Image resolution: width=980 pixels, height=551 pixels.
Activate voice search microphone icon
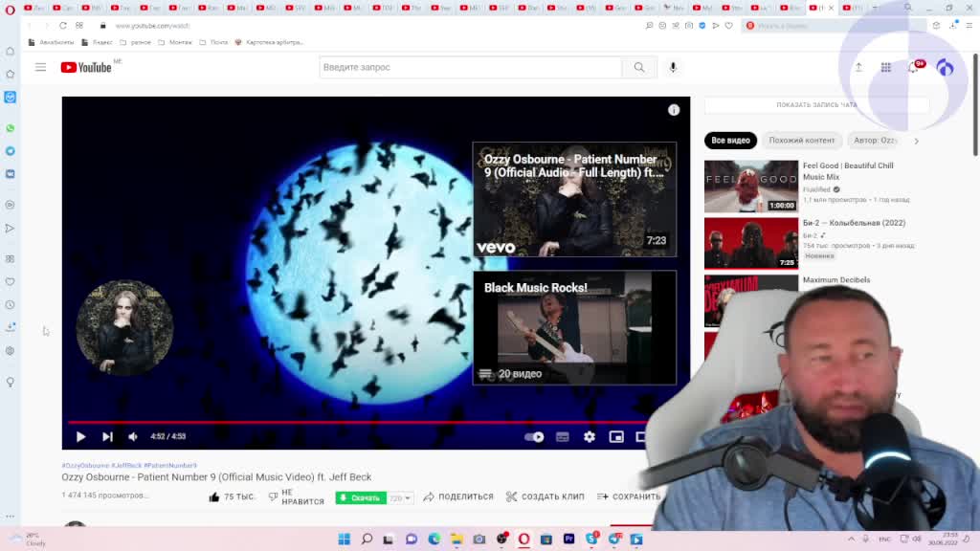(673, 68)
